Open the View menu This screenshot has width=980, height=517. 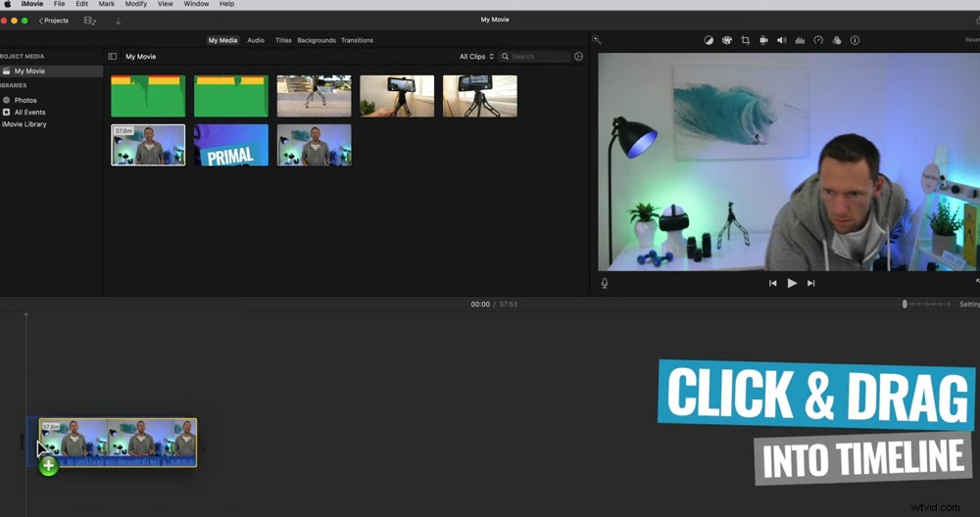(x=165, y=4)
